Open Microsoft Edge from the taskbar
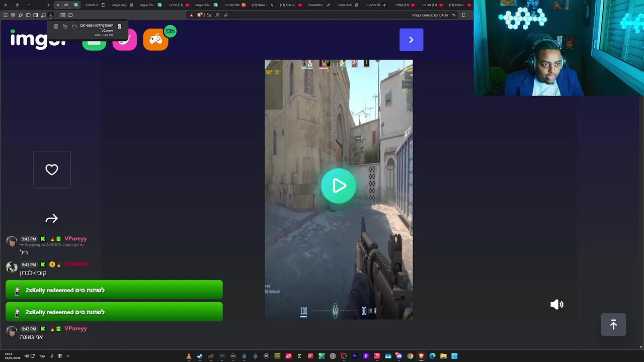644x362 pixels. pyautogui.click(x=432, y=356)
